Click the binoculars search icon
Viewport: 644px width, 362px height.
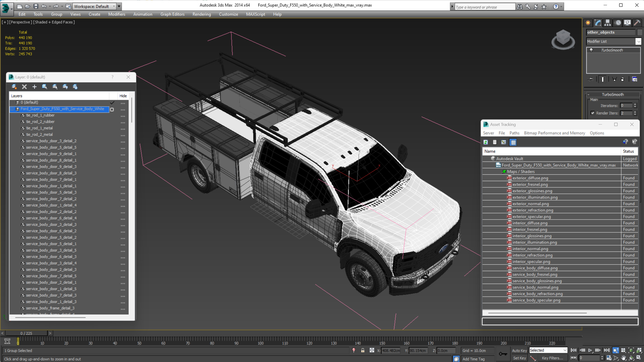(519, 7)
